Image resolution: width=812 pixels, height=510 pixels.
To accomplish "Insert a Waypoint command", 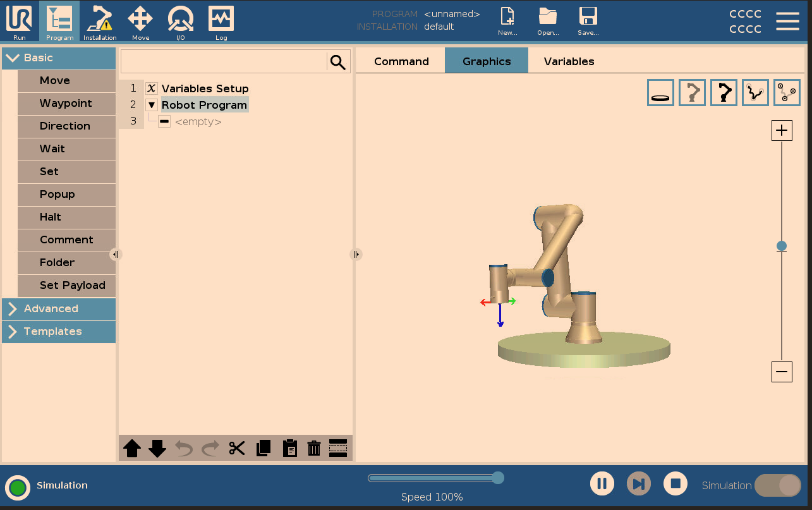I will (x=66, y=103).
